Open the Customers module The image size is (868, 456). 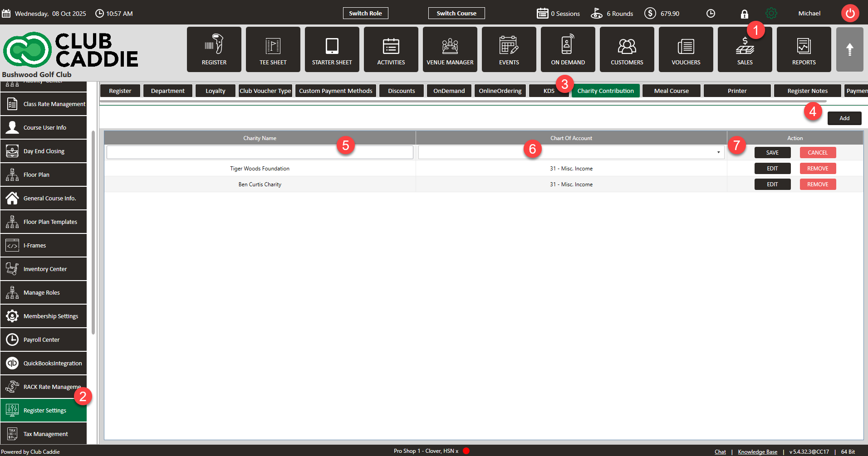coord(627,49)
